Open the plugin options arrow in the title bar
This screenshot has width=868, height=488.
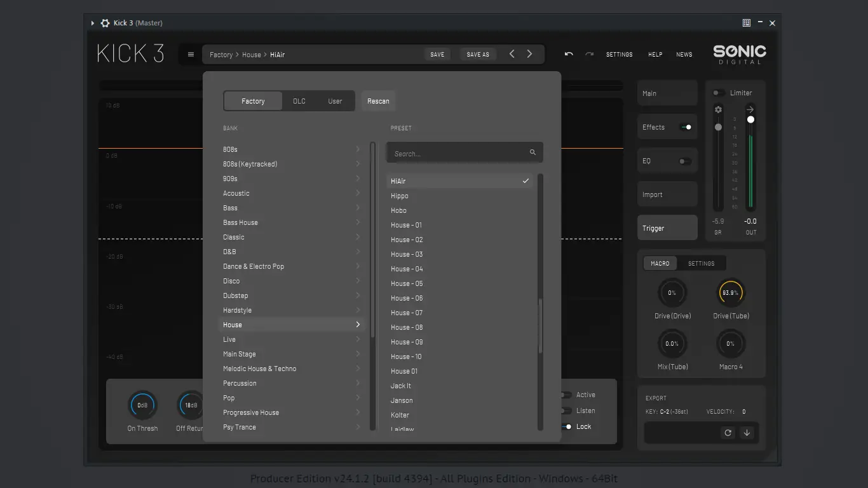[x=93, y=23]
